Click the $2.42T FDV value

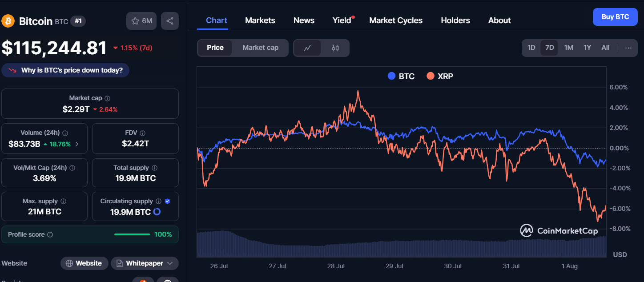coord(135,144)
